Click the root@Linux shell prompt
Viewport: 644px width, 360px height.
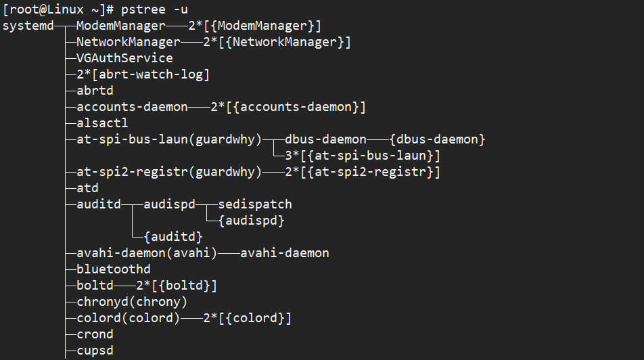point(59,9)
